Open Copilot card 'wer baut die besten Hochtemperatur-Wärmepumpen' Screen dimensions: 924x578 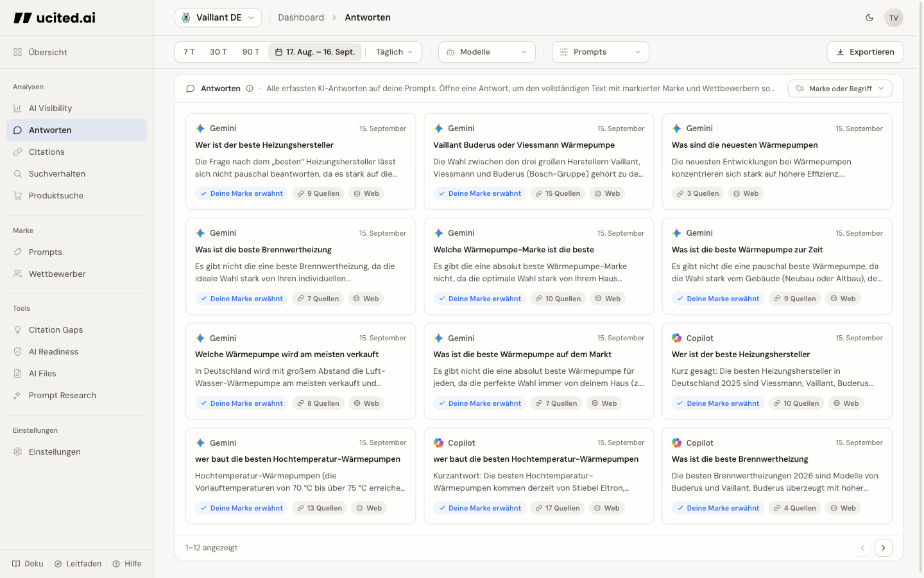pyautogui.click(x=539, y=476)
